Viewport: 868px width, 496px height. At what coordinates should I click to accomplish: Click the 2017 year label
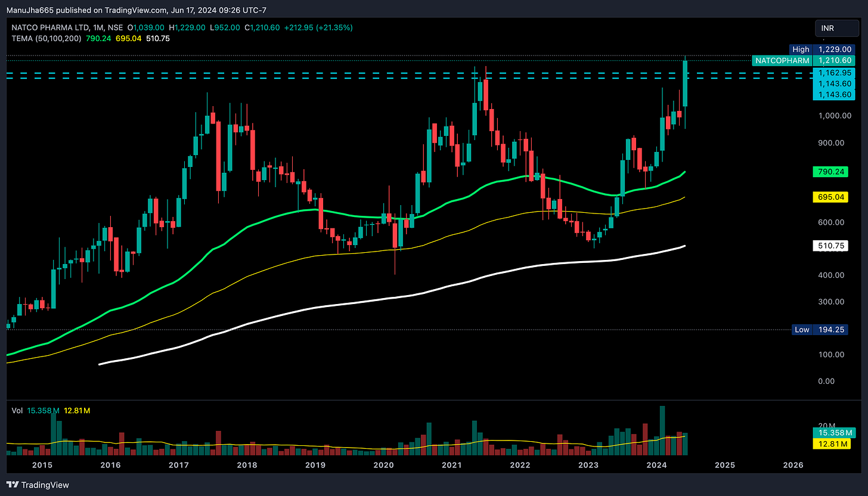(179, 464)
